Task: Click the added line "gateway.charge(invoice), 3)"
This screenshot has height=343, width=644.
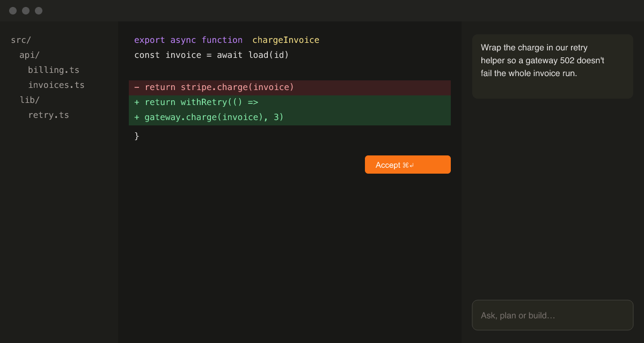Action: point(290,117)
